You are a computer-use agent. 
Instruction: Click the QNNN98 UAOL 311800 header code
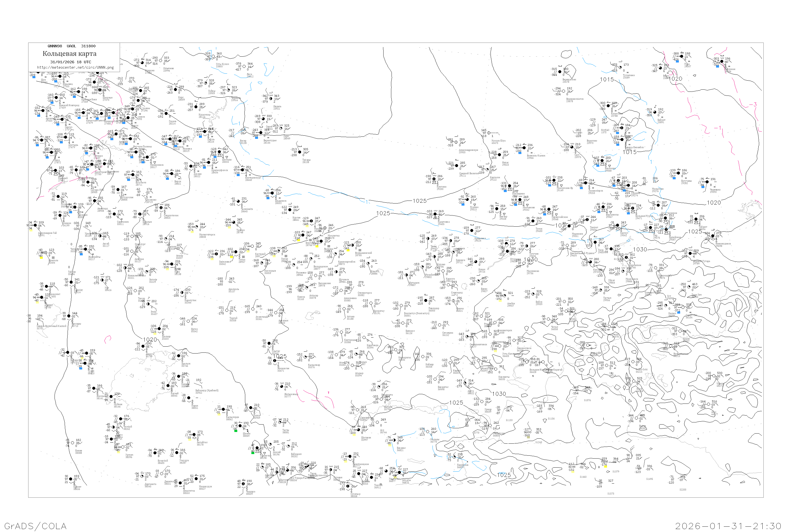tap(72, 46)
